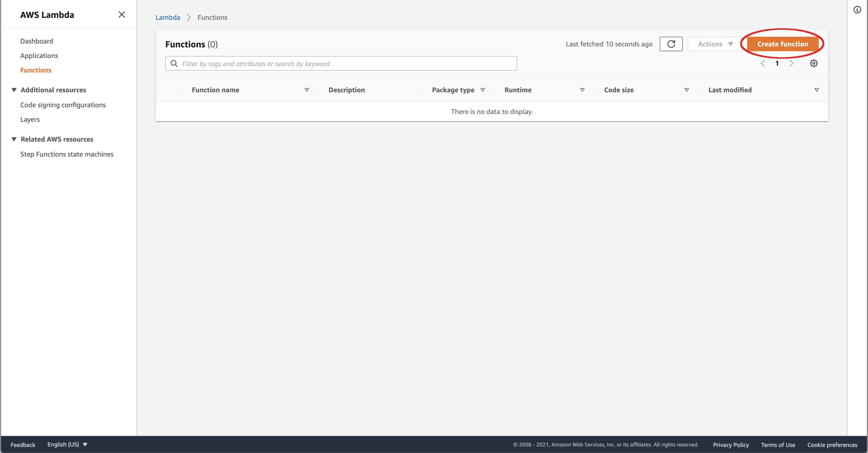Open Step Functions state machines
This screenshot has height=453, width=868.
click(x=67, y=154)
